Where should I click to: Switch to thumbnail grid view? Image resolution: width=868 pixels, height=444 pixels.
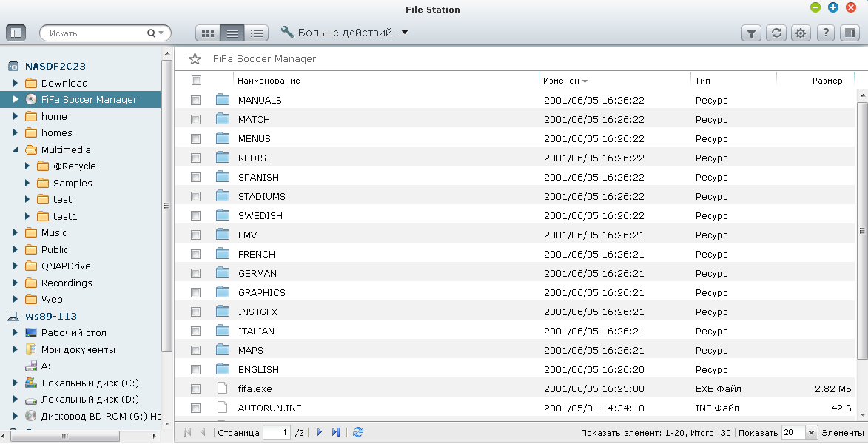[208, 33]
